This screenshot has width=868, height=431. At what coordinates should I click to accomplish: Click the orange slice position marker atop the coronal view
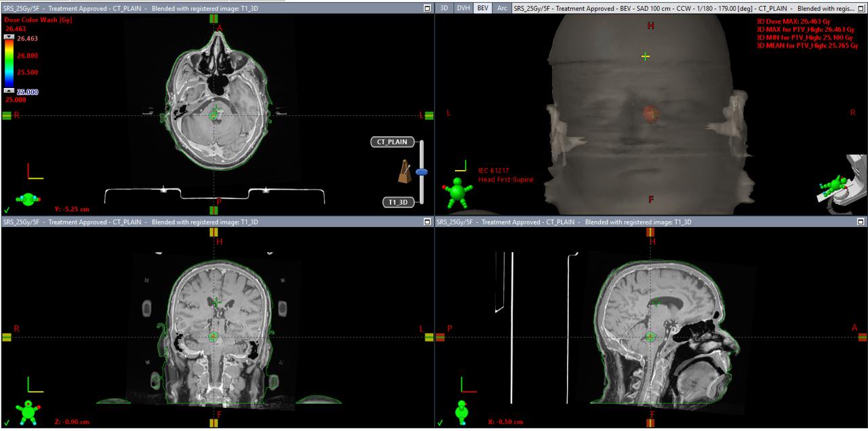(213, 230)
